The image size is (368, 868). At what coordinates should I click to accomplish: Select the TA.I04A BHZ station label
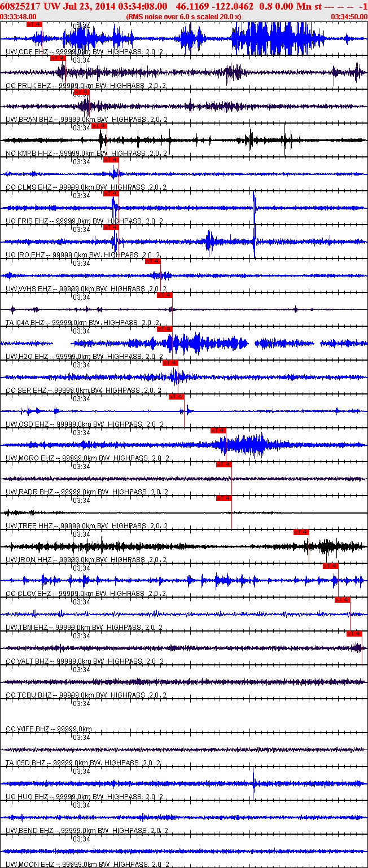[25, 322]
